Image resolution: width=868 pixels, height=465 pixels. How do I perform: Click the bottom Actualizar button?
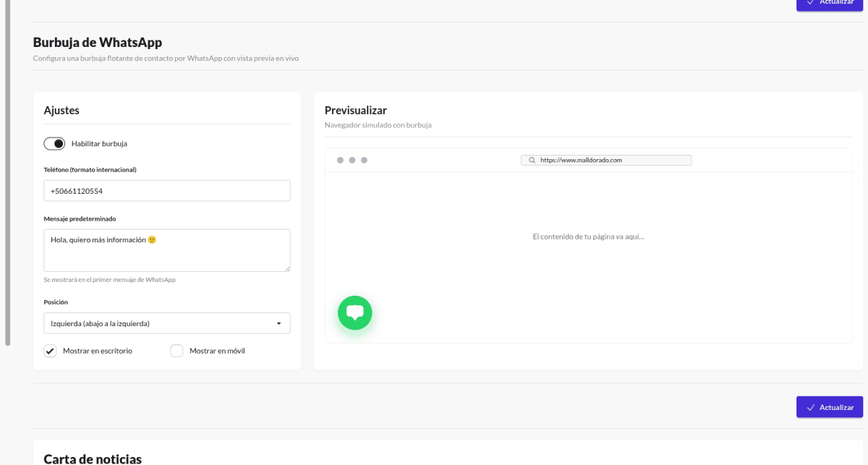[x=829, y=406]
